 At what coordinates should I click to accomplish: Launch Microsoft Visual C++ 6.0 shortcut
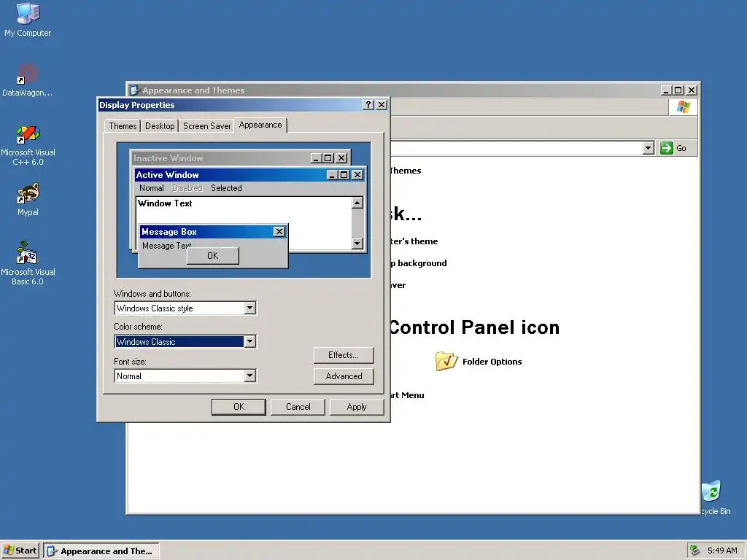(x=28, y=145)
